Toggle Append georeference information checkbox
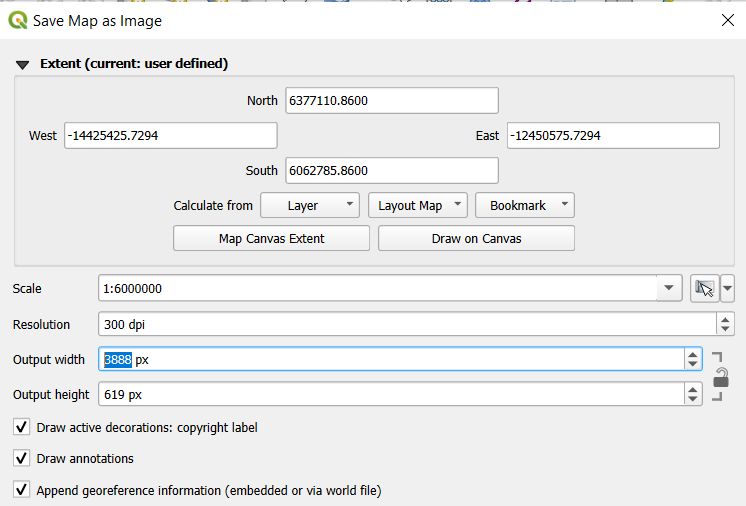 (21, 489)
